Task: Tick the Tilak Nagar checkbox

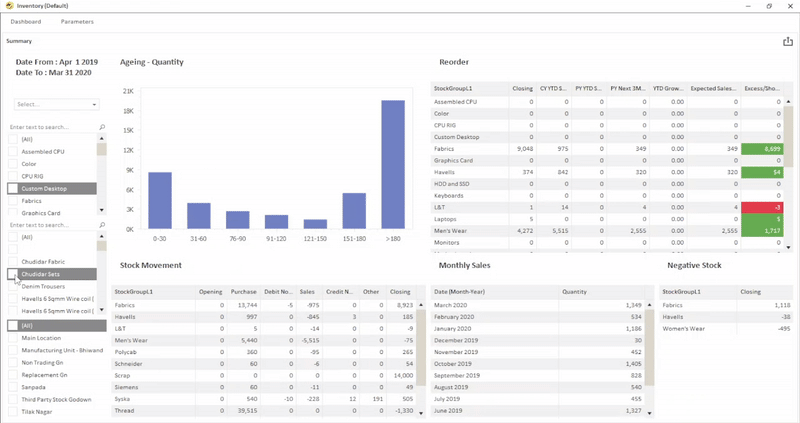Action: pyautogui.click(x=13, y=412)
